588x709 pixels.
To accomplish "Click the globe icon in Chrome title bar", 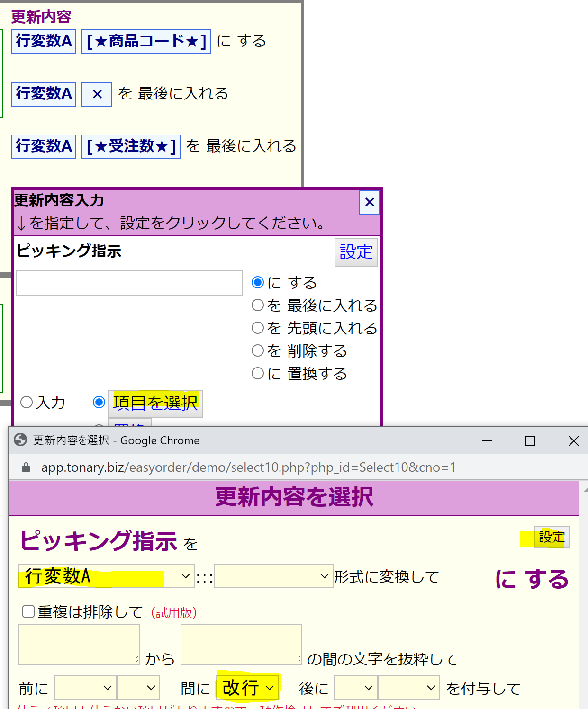I will (x=20, y=440).
